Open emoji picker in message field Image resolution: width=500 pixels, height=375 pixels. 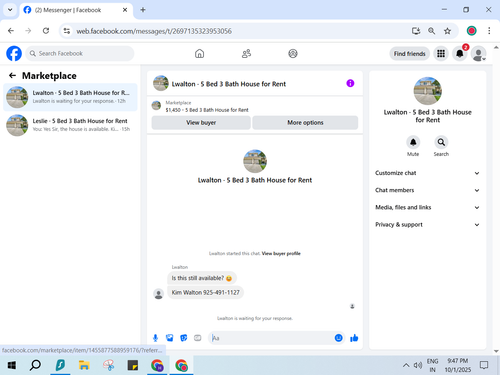pos(338,338)
